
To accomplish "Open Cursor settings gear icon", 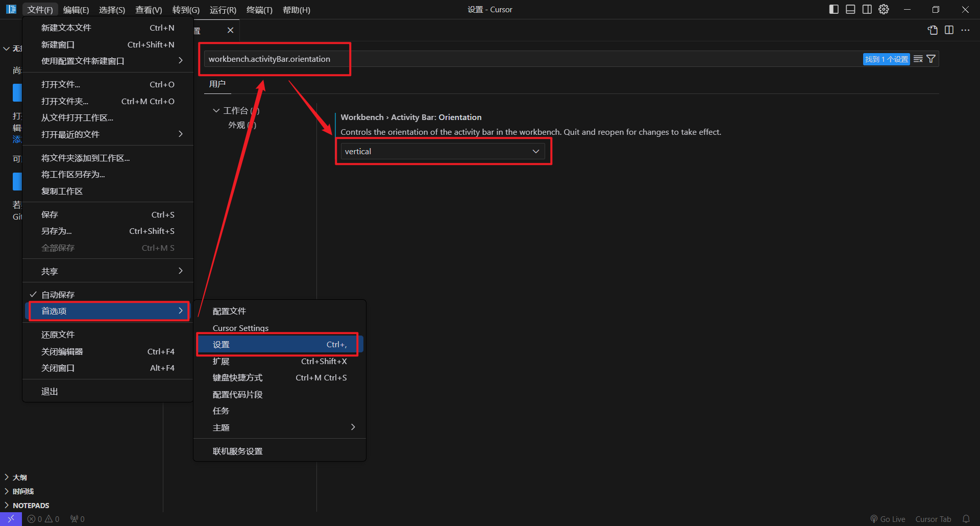I will click(x=884, y=9).
